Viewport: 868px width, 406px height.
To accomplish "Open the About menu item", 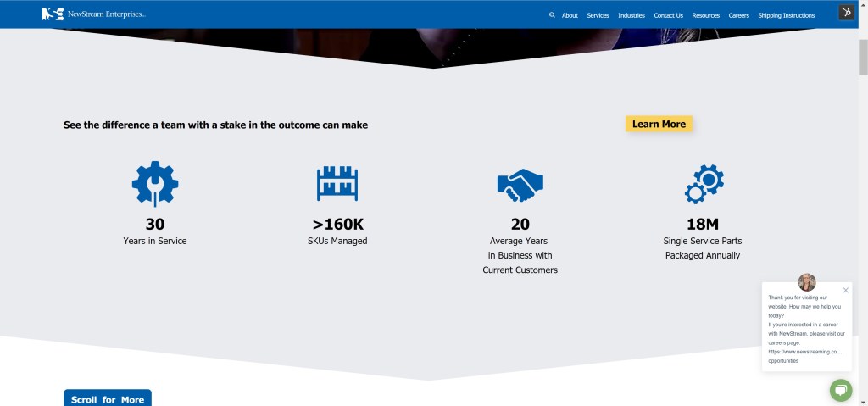I will click(x=570, y=15).
